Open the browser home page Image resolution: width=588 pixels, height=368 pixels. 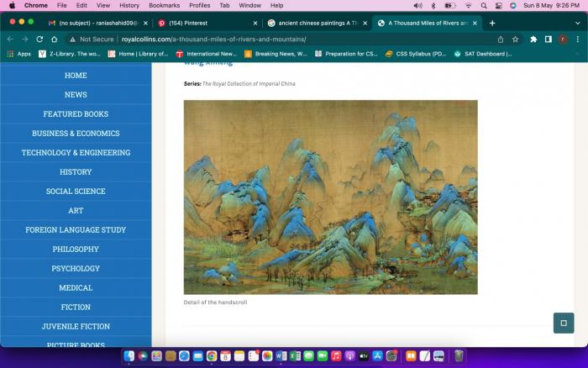54,39
